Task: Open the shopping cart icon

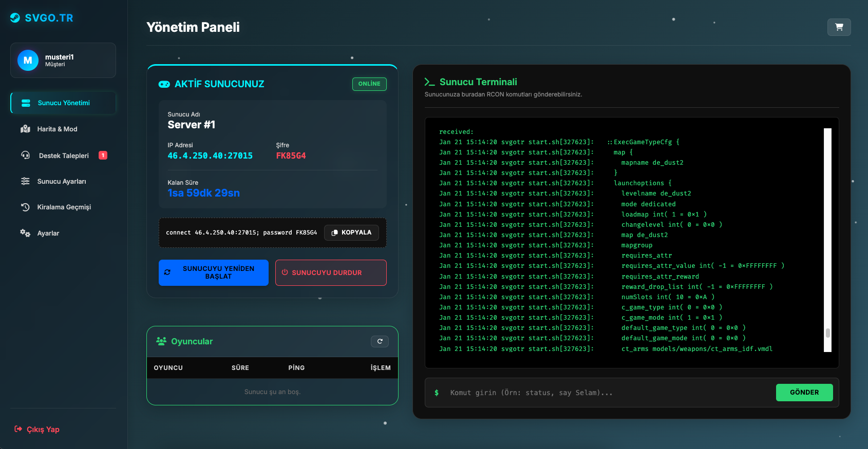Action: 839,27
